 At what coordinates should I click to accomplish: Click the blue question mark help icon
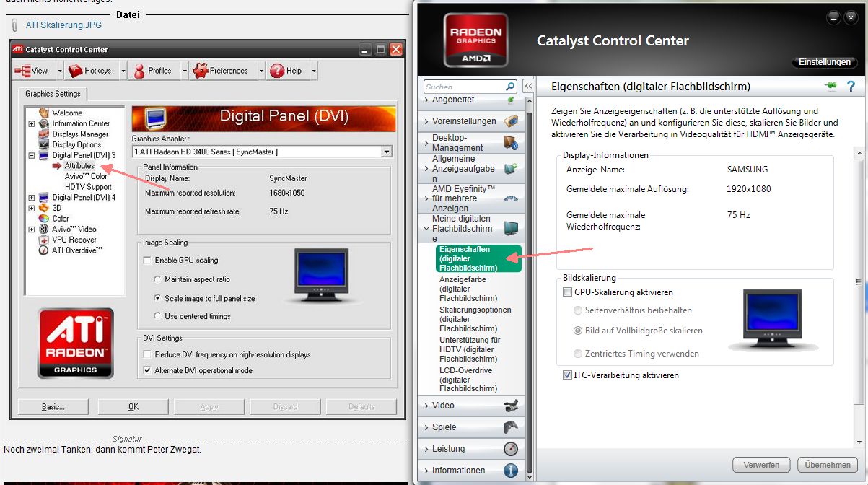851,86
